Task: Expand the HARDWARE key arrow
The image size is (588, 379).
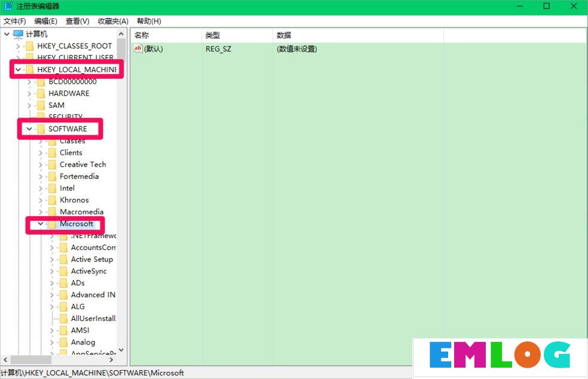Action: coord(29,93)
